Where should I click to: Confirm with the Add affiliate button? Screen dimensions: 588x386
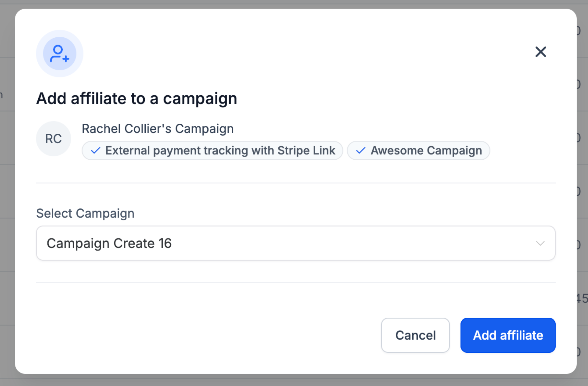tap(508, 335)
